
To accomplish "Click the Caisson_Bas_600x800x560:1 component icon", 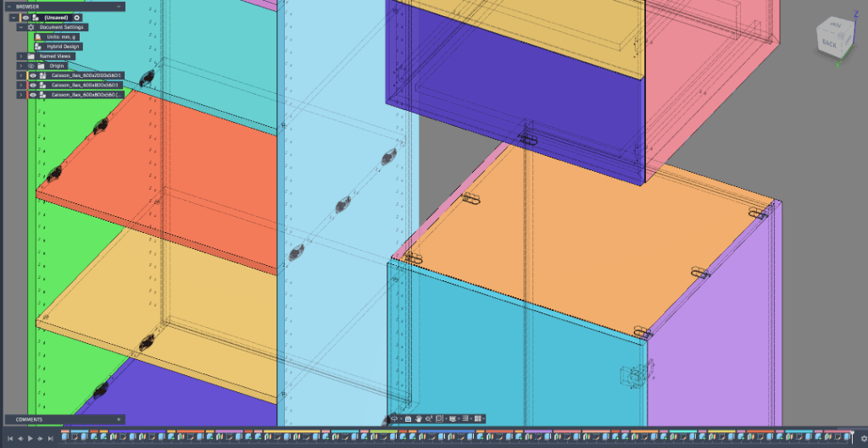I will point(42,86).
